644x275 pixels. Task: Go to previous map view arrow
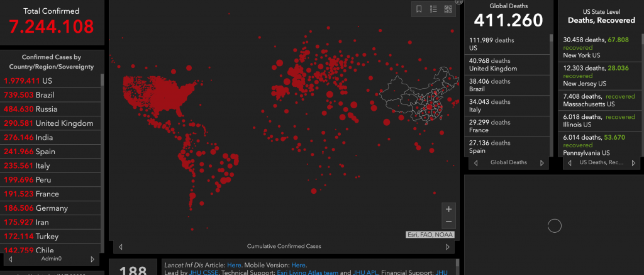click(121, 247)
